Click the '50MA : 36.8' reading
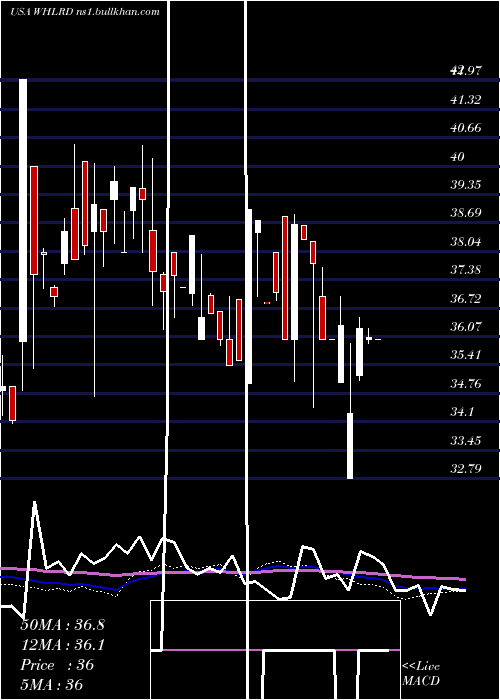Viewport: 500px width, 700px height. tap(62, 625)
